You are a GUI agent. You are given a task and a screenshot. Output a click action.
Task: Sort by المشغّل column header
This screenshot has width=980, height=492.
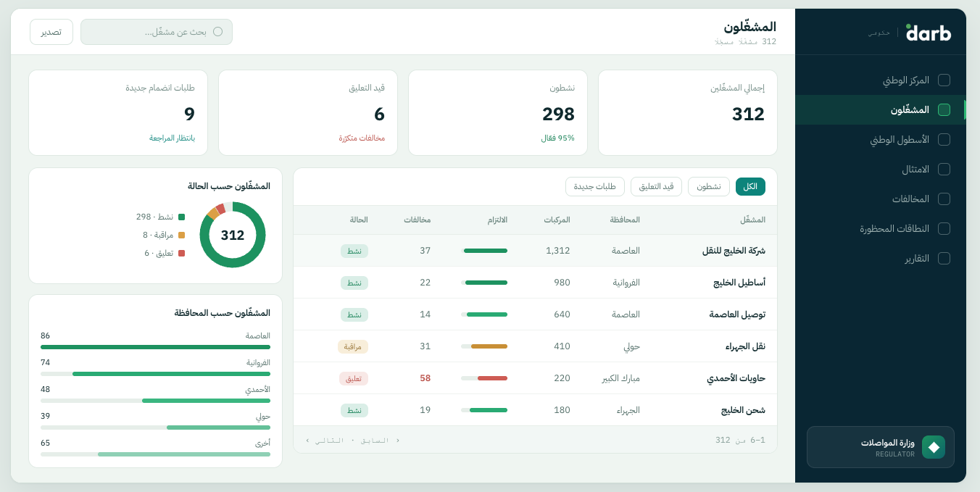pyautogui.click(x=752, y=220)
